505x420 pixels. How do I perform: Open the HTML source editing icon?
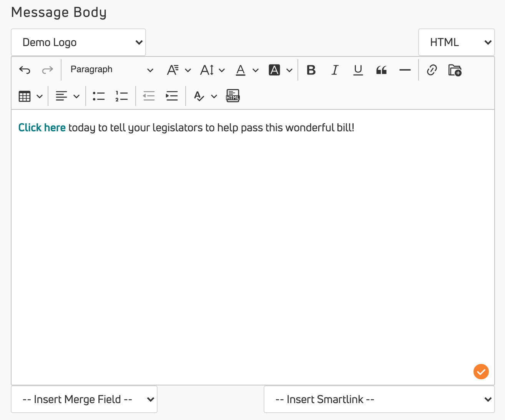233,96
